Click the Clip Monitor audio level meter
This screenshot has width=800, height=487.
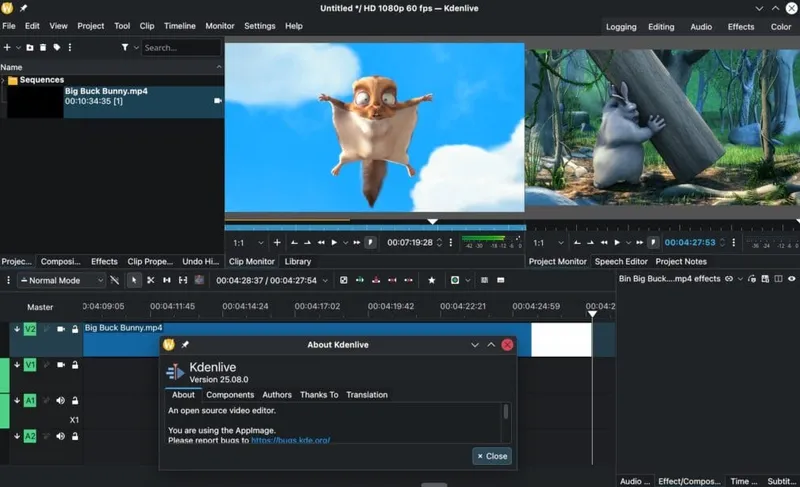(x=491, y=242)
